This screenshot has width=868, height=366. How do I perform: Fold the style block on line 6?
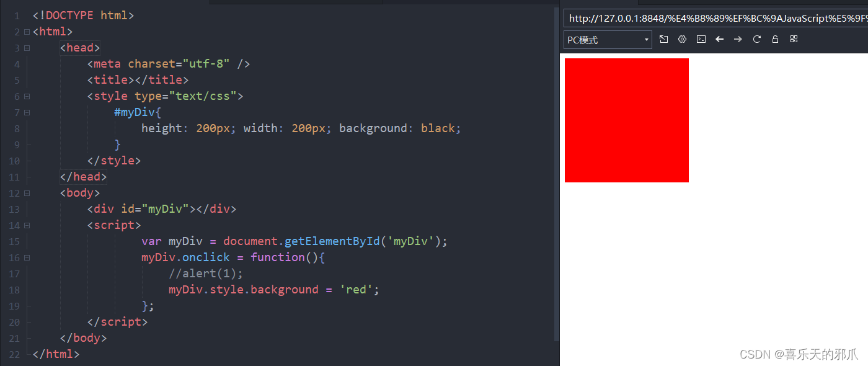[x=27, y=96]
